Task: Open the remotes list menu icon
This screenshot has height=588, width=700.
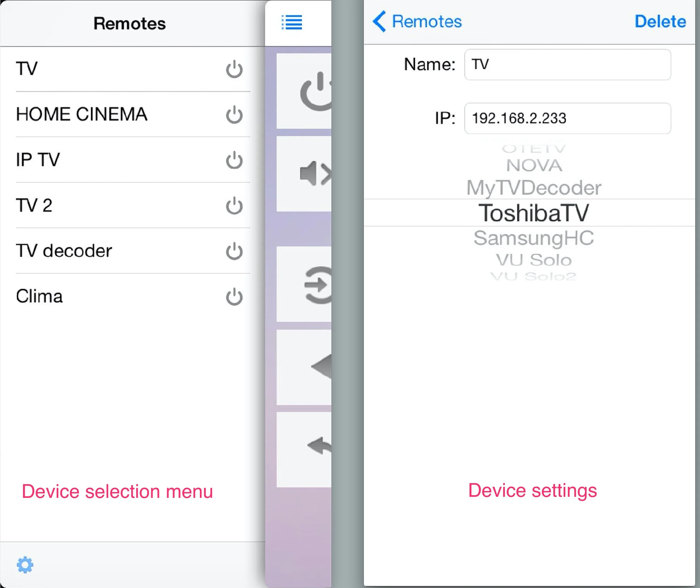Action: tap(292, 22)
